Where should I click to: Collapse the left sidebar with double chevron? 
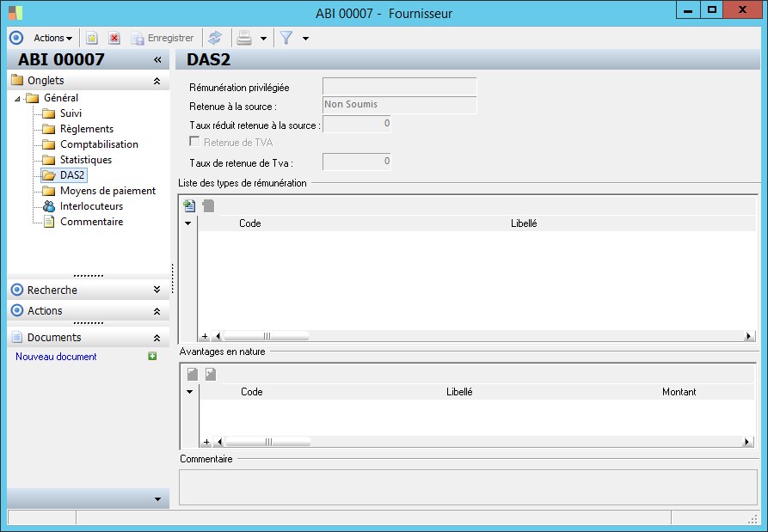click(x=157, y=60)
